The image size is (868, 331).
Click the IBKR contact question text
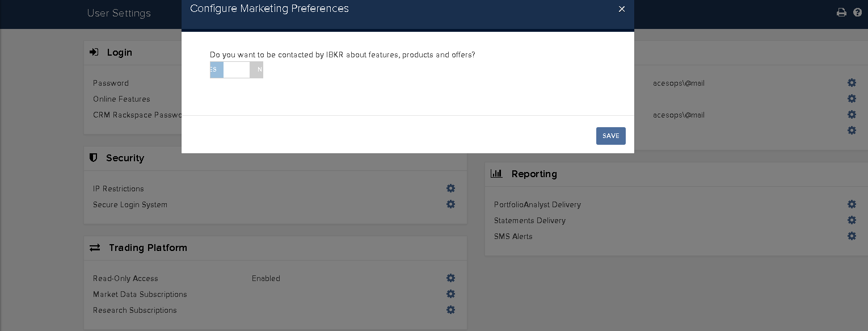click(343, 55)
